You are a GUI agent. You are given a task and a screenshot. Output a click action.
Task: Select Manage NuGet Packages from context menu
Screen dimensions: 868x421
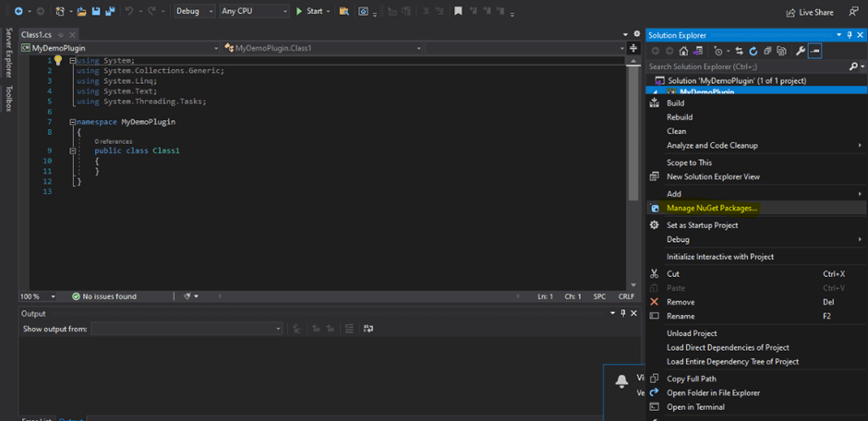point(711,208)
